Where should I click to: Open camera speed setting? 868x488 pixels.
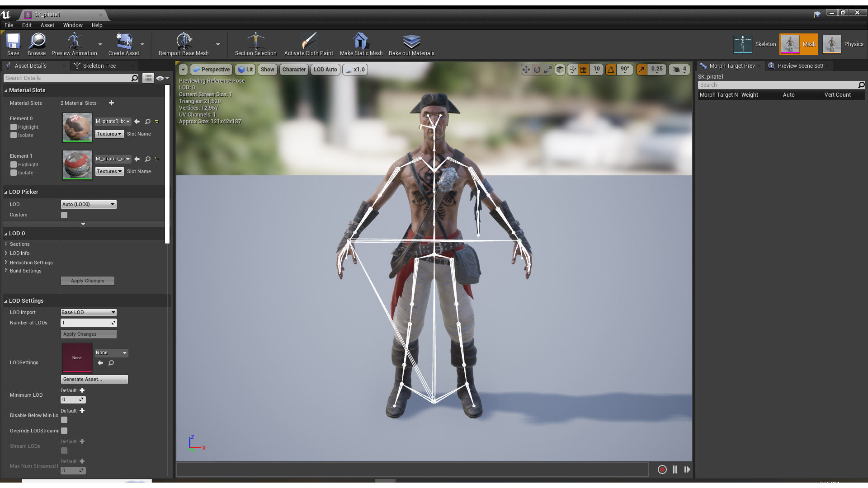coord(679,70)
